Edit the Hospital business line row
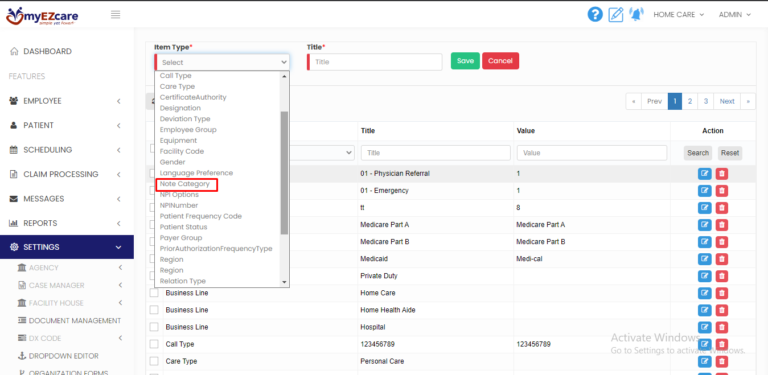The image size is (768, 375). 704,327
